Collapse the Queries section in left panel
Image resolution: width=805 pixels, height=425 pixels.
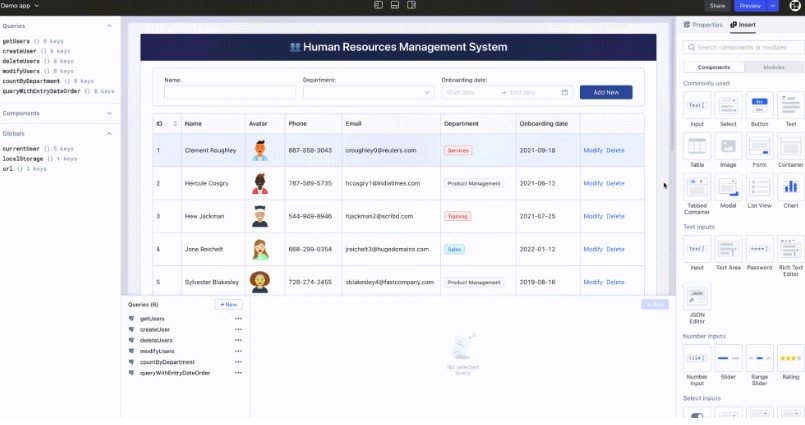109,26
